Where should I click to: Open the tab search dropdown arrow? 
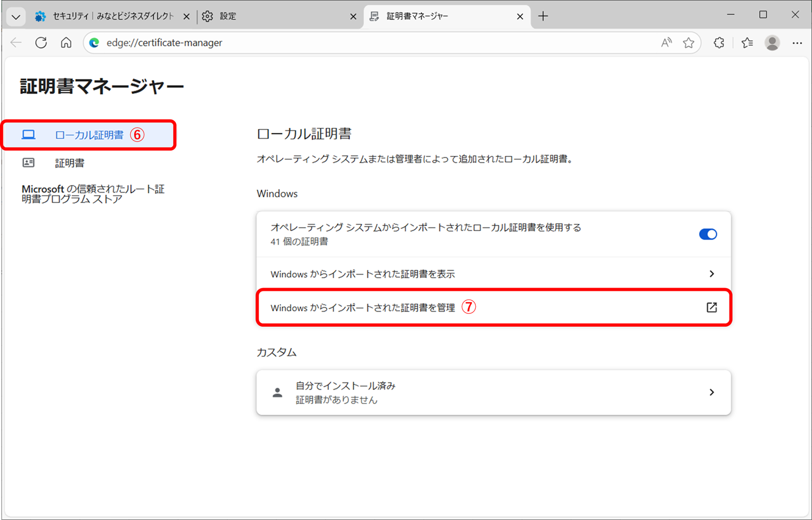(x=16, y=16)
